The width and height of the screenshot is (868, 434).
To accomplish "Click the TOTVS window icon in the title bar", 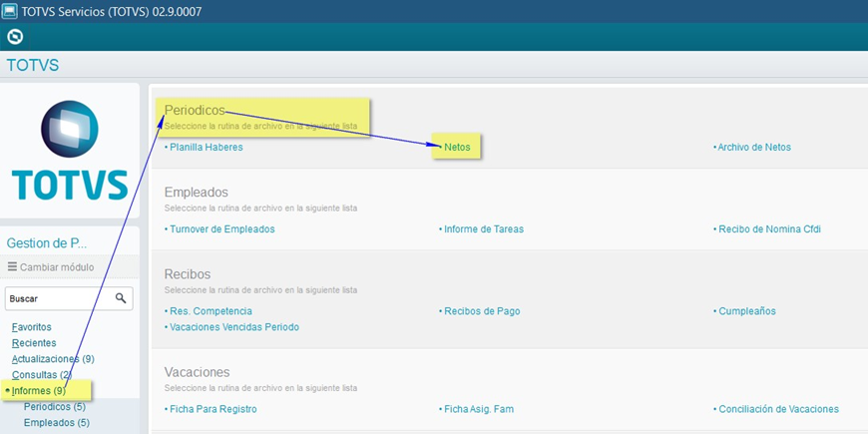I will point(9,11).
